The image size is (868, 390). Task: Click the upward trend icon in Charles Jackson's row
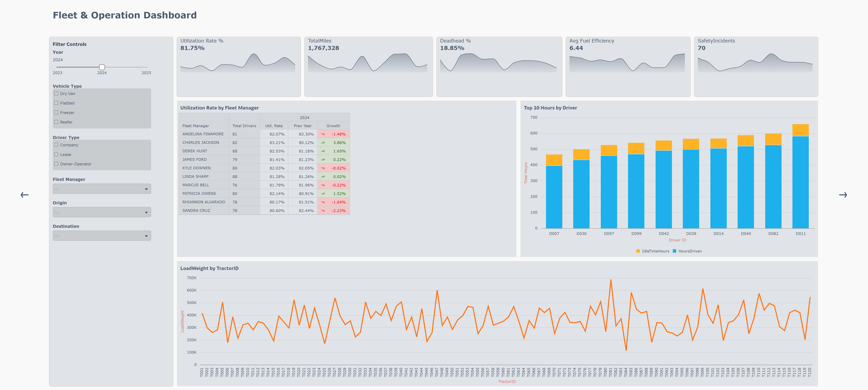323,143
